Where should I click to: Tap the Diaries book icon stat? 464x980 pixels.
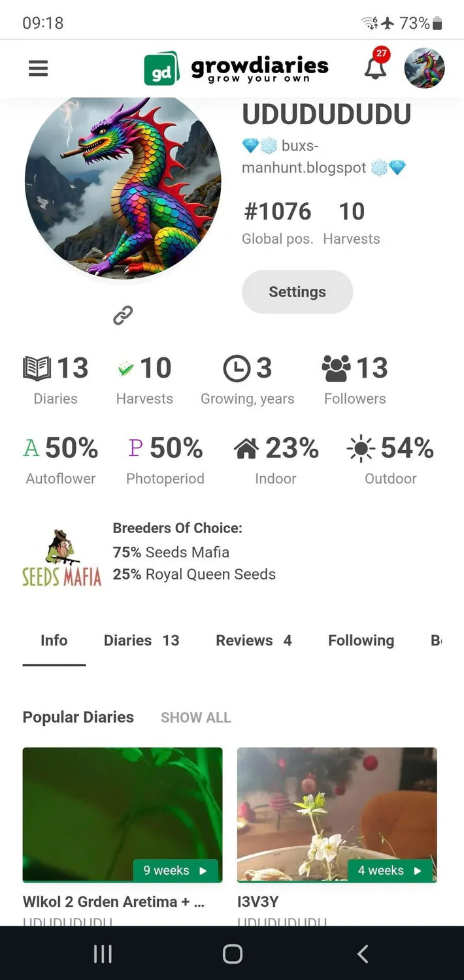(x=37, y=368)
